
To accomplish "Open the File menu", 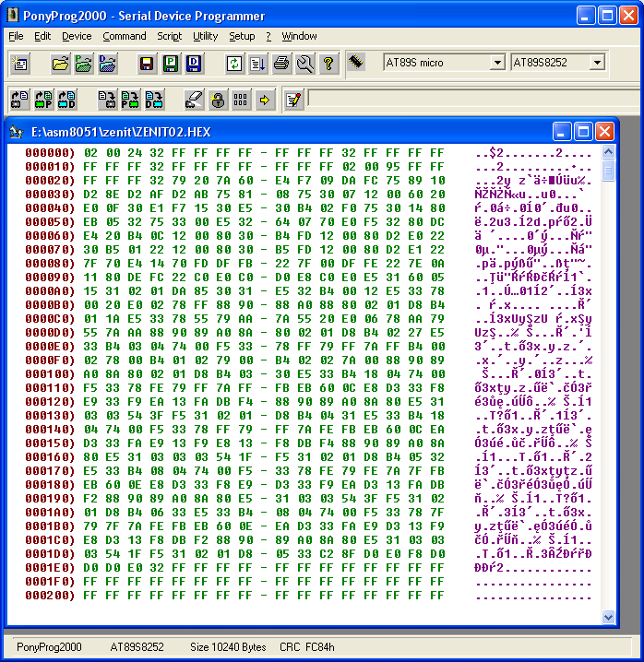I will pos(16,36).
